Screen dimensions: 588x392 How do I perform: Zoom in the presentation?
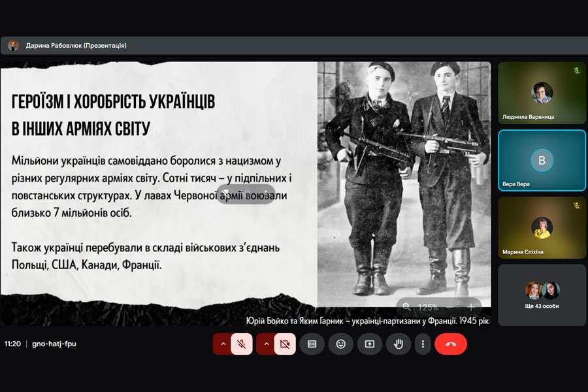(471, 307)
